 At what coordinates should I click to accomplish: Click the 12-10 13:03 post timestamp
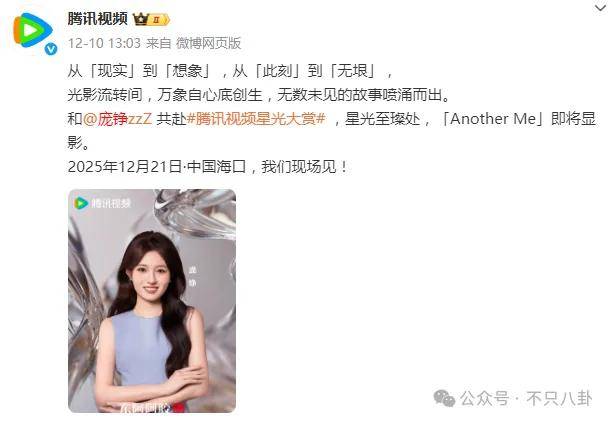point(104,43)
